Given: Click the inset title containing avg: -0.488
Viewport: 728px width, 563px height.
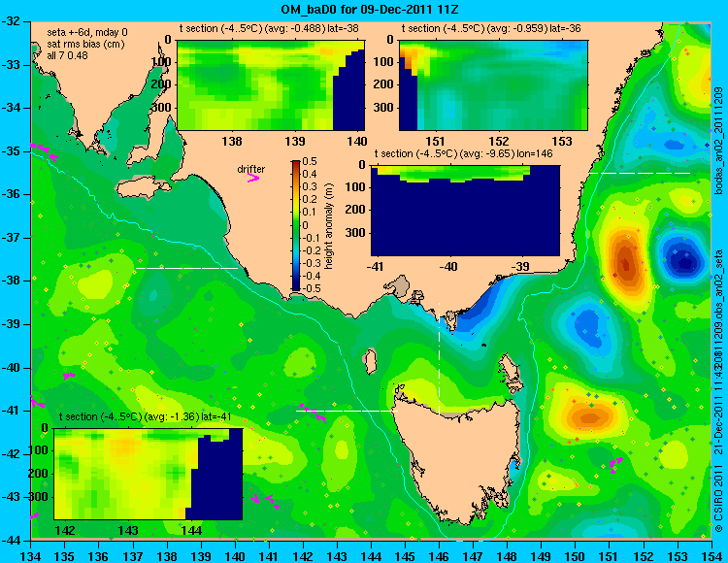Looking at the screenshot, I should pyautogui.click(x=269, y=29).
